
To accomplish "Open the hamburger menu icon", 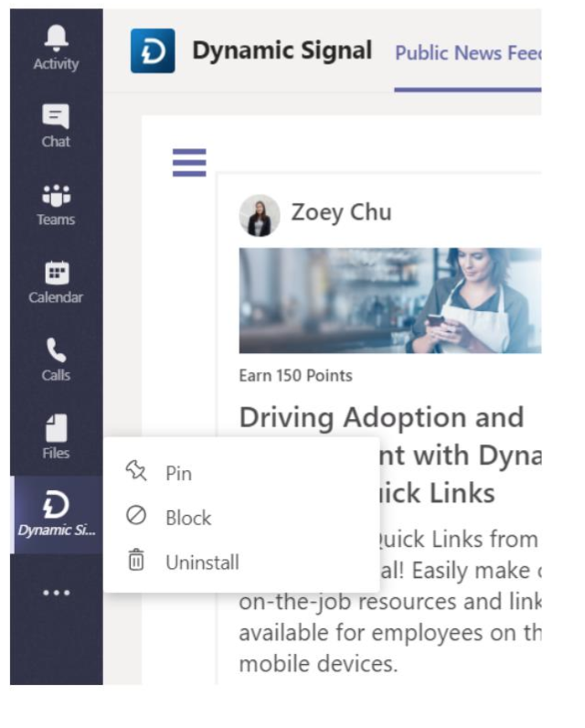I will point(189,163).
